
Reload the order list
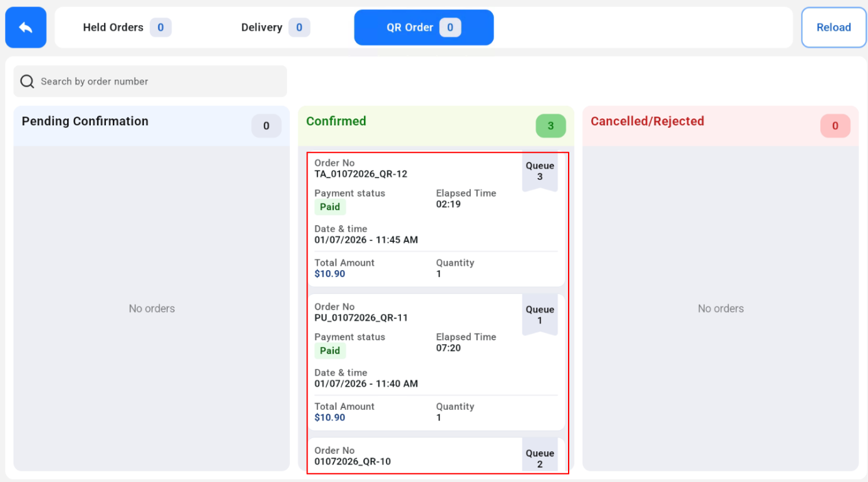(x=834, y=28)
